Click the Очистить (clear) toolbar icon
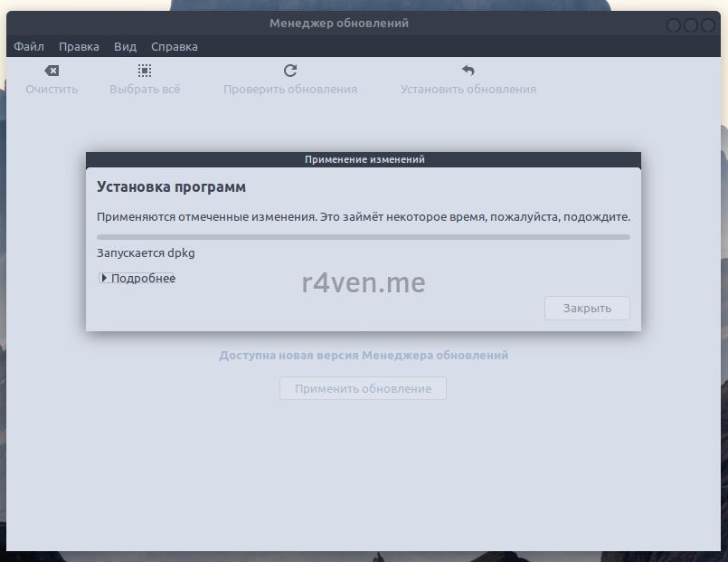This screenshot has width=728, height=562. tap(52, 71)
